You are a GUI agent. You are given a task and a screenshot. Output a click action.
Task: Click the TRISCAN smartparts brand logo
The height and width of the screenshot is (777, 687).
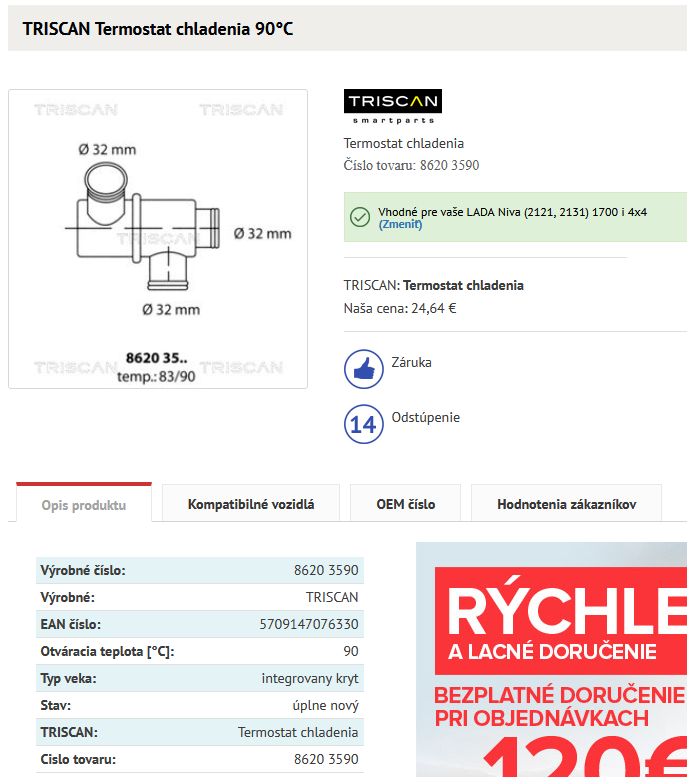(x=392, y=105)
